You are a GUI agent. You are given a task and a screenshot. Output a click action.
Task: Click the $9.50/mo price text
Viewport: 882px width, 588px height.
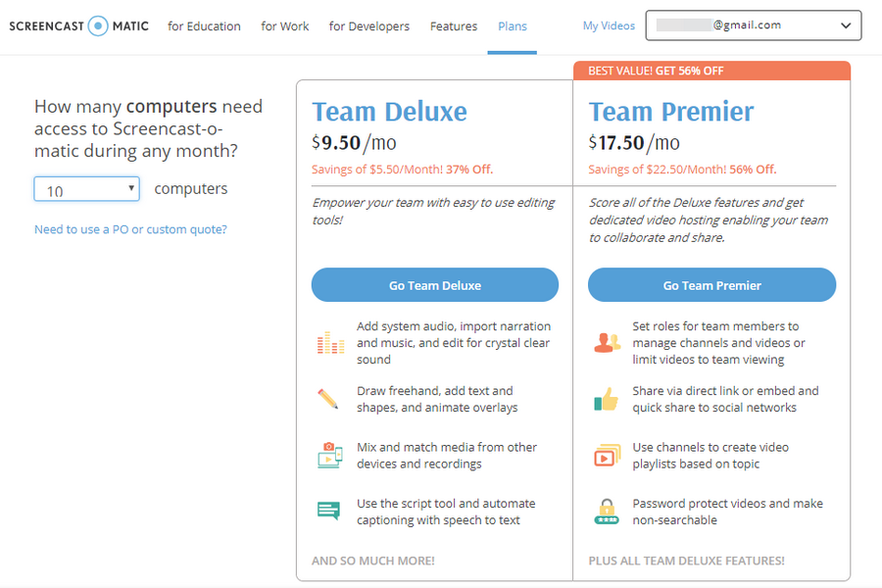coord(354,143)
